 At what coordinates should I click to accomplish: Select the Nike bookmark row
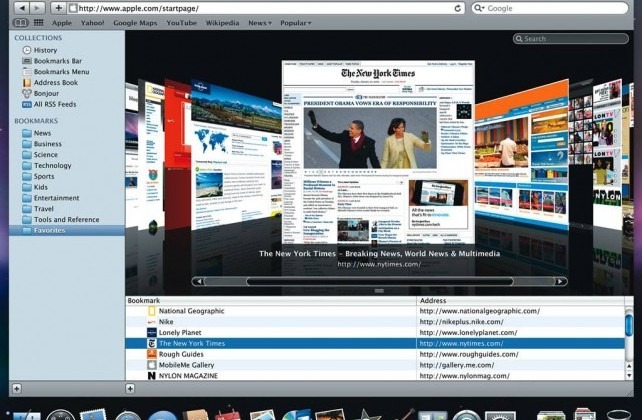375,322
